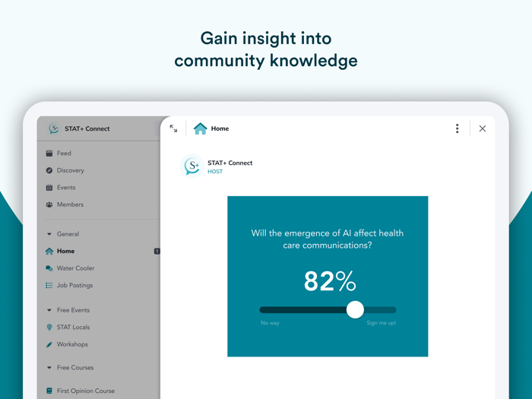Click the house icon in panel header
This screenshot has width=532, height=399.
tap(200, 128)
